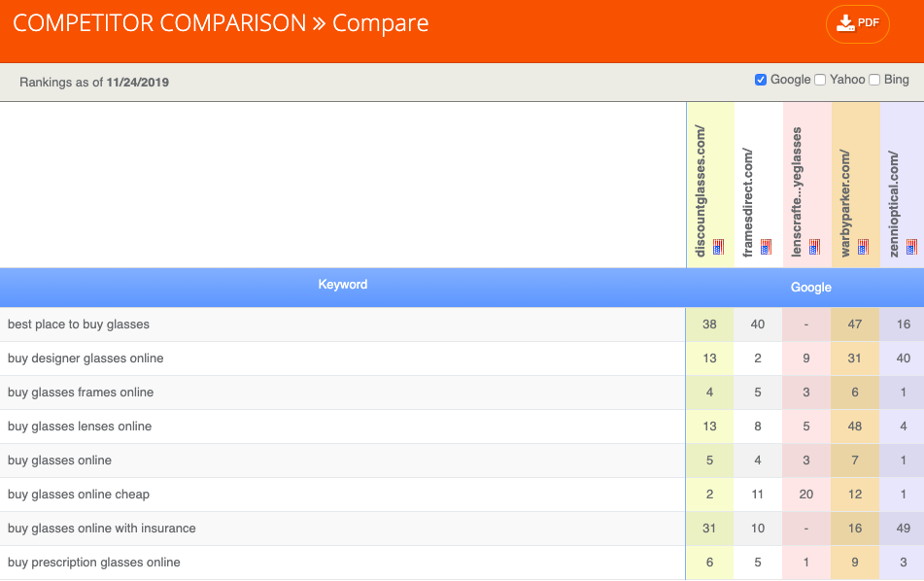The height and width of the screenshot is (581, 924).
Task: Uncheck the Google search engine checkbox
Action: [760, 80]
